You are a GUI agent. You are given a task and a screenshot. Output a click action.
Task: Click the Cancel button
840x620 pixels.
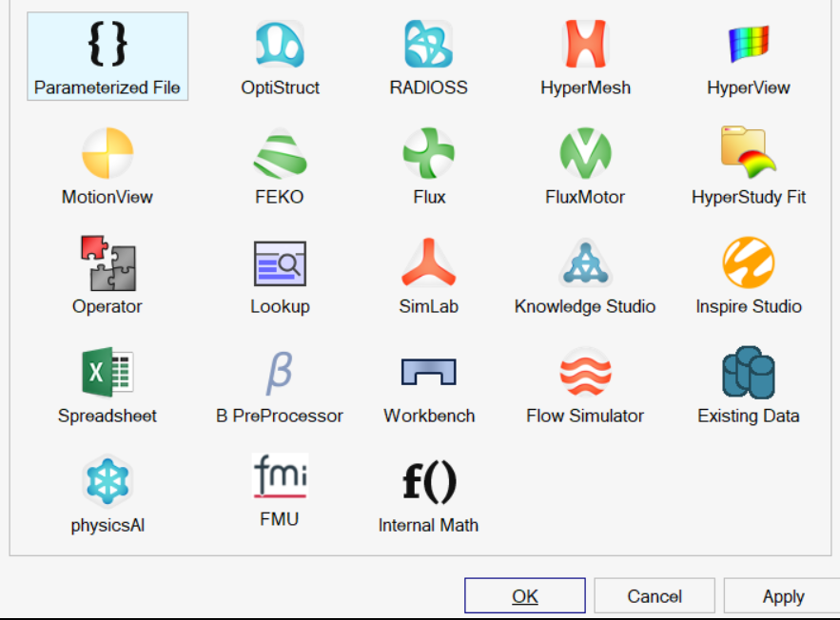click(x=654, y=596)
